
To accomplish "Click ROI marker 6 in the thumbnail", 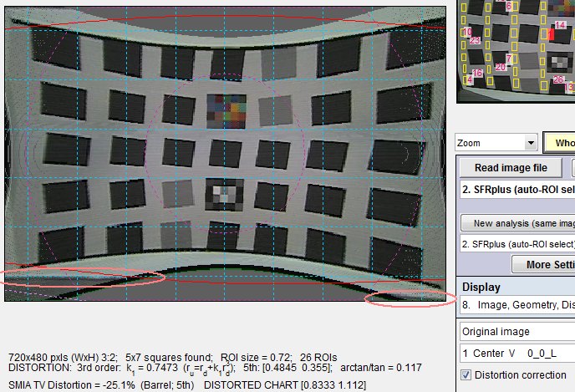I will pyautogui.click(x=509, y=6).
